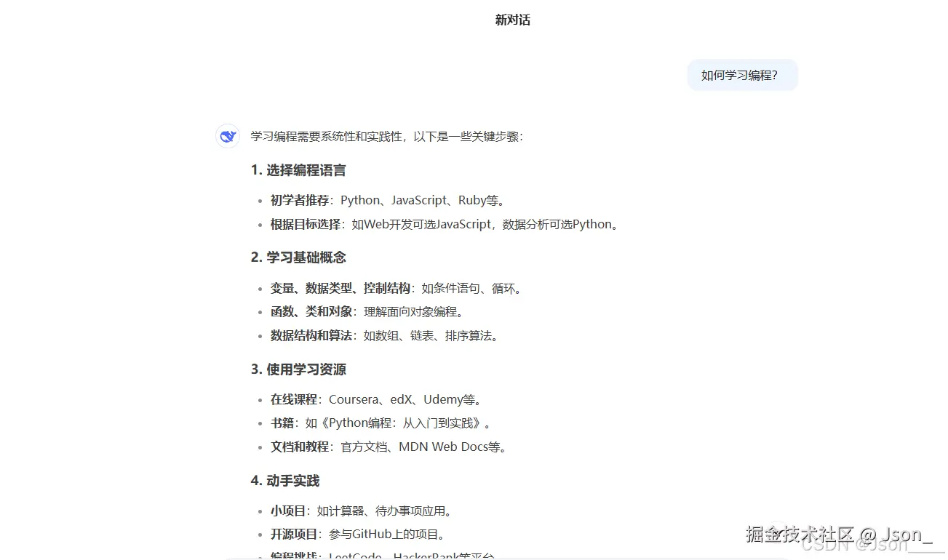Click the bullet 函数、类和对象

point(367,311)
